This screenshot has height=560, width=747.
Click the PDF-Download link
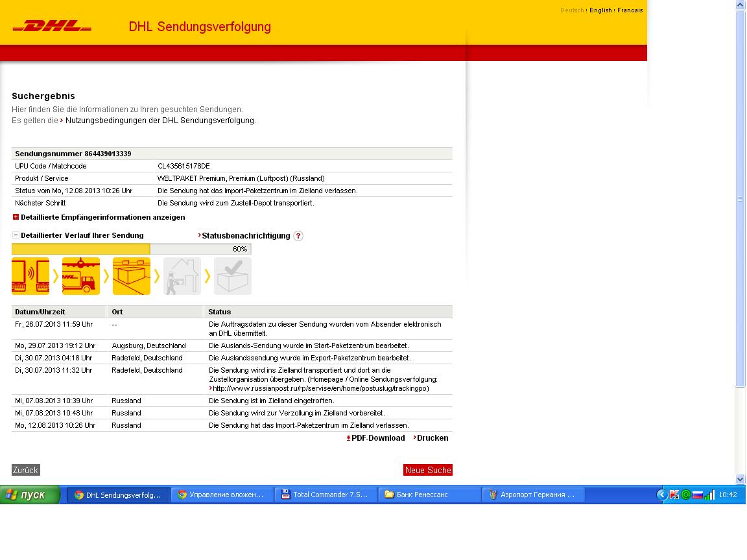(378, 438)
